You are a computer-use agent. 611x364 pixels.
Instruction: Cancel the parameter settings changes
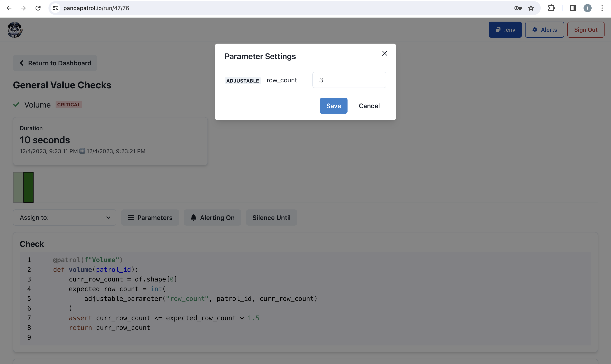point(369,106)
